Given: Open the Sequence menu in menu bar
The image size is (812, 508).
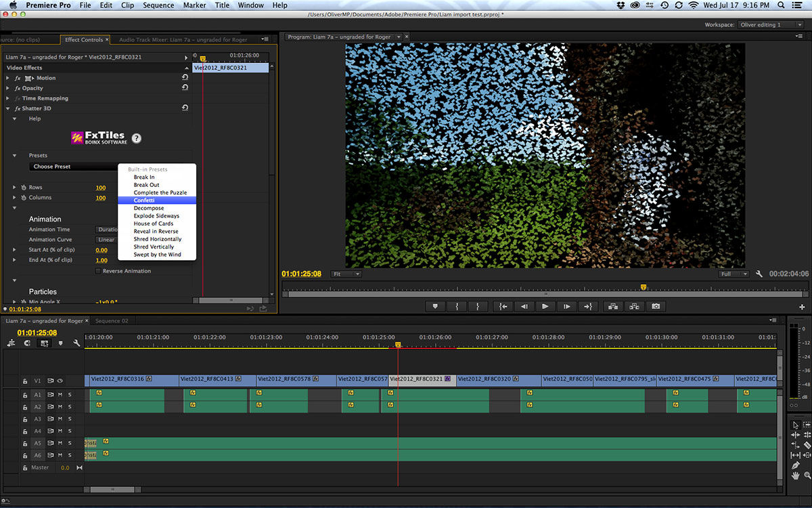Looking at the screenshot, I should 158,5.
